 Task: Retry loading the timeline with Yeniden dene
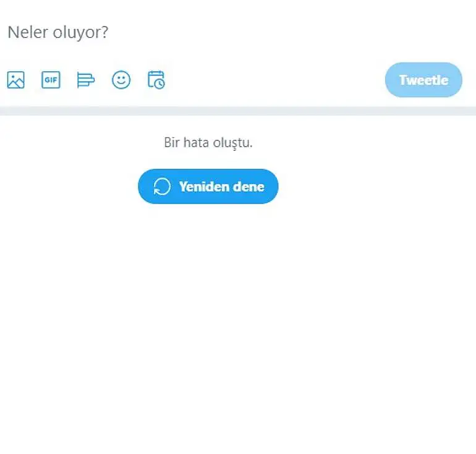208,186
